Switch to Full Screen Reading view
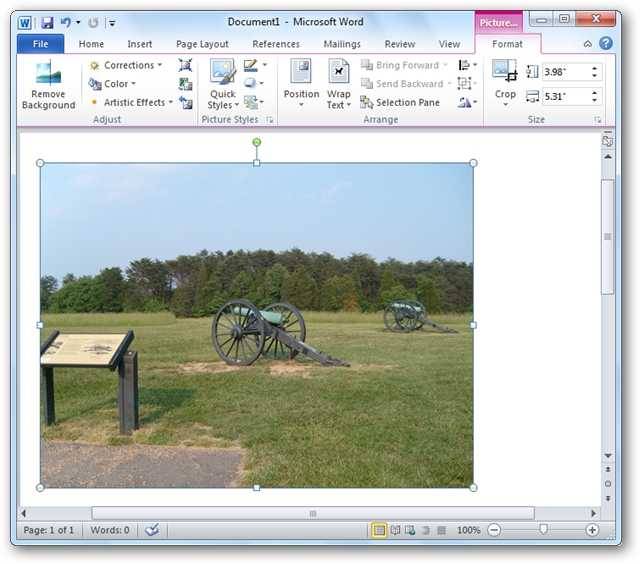The height and width of the screenshot is (564, 640). (395, 530)
